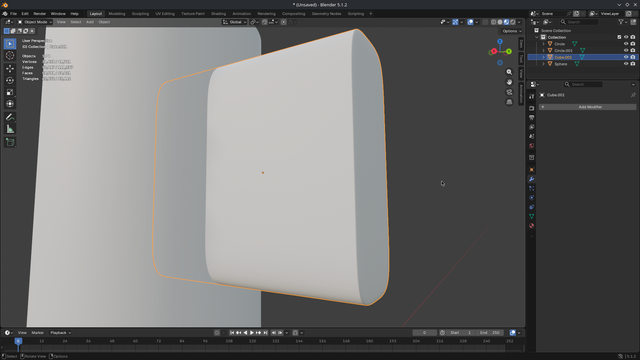The width and height of the screenshot is (640, 360).
Task: Open the File menu
Action: [13, 13]
